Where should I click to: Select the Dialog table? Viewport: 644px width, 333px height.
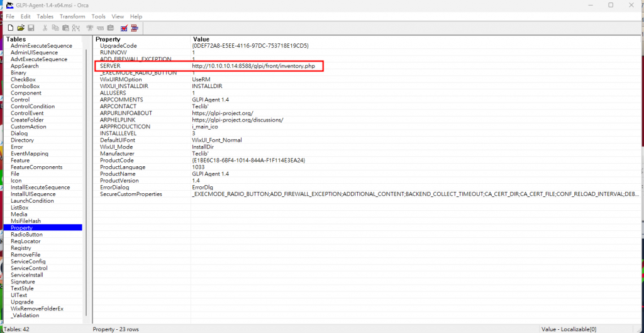click(x=19, y=133)
